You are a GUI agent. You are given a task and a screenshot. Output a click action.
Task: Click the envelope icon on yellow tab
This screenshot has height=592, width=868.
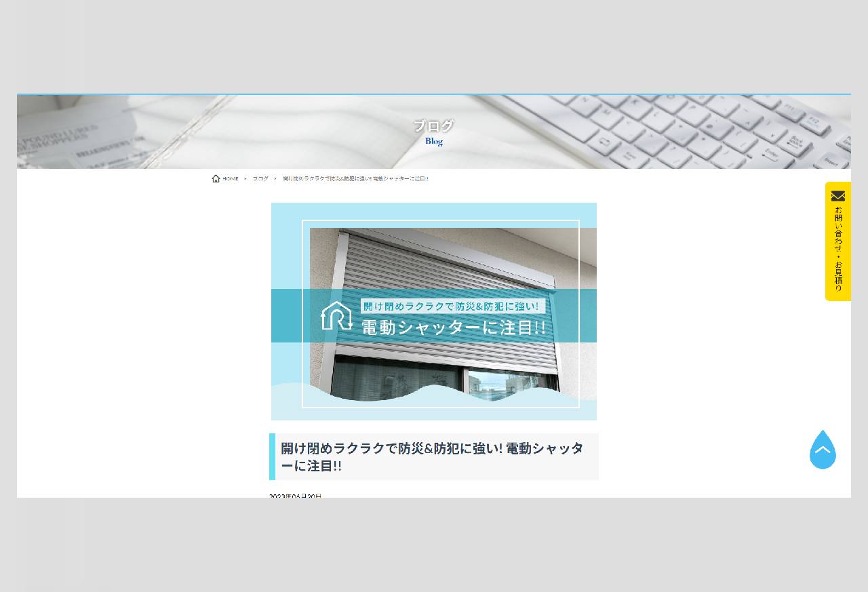(838, 196)
